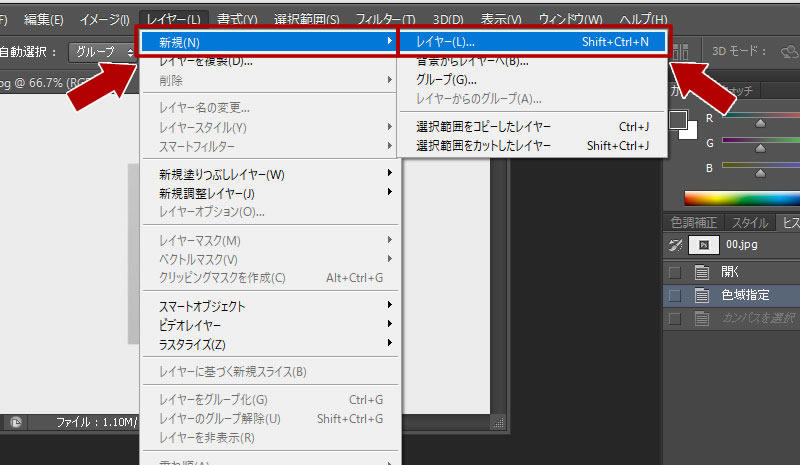Image resolution: width=800 pixels, height=465 pixels.
Task: Pick a color from the spectrum ramp
Action: [x=742, y=198]
